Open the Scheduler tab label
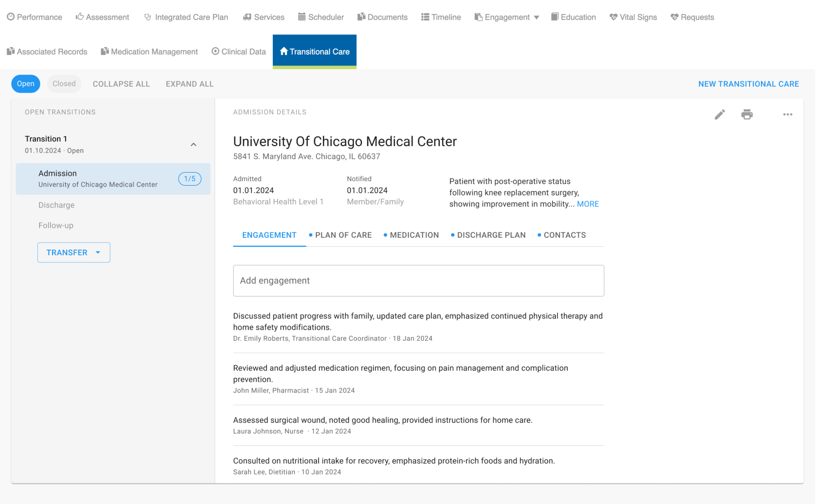The image size is (815, 504). (326, 17)
